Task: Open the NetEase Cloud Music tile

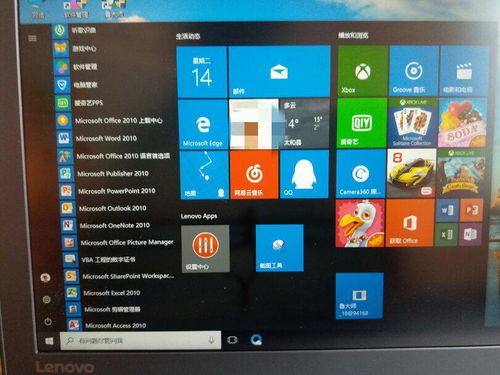Action: 254,174
